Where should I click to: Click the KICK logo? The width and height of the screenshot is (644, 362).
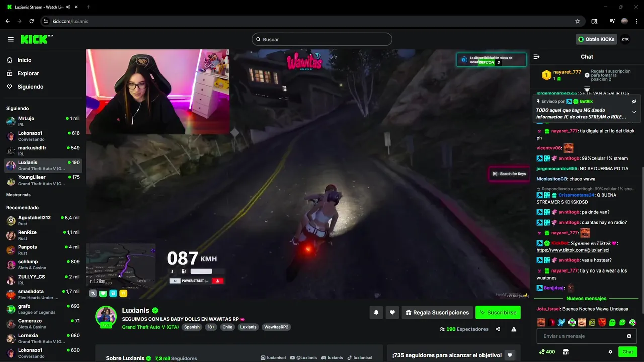tap(37, 39)
